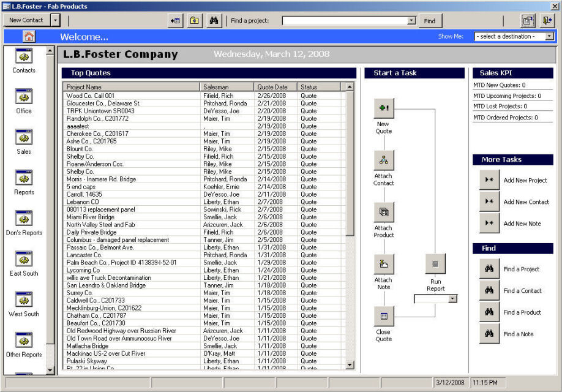Viewport: 562px width, 392px height.
Task: Open Don's Reports sidebar icon
Action: [x=24, y=219]
